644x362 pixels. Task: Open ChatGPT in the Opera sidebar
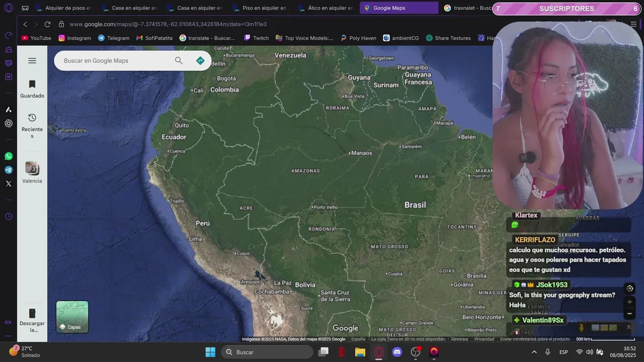[9, 123]
